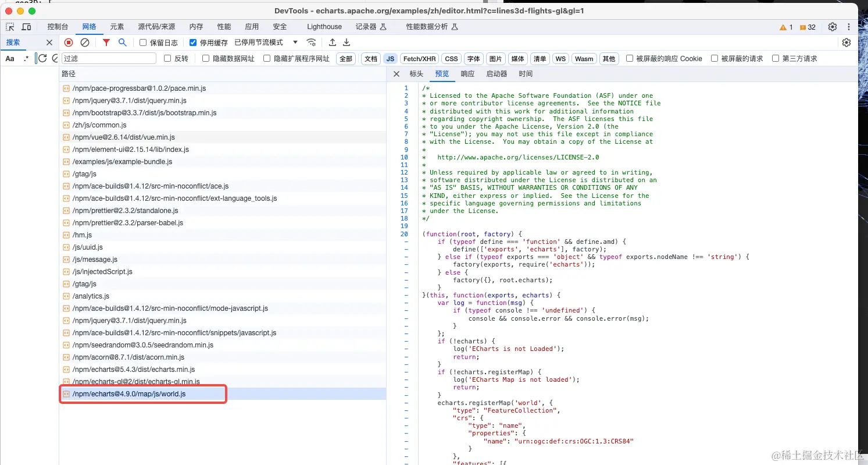Show the 时间 tab of the request
This screenshot has height=465, width=868.
[526, 74]
